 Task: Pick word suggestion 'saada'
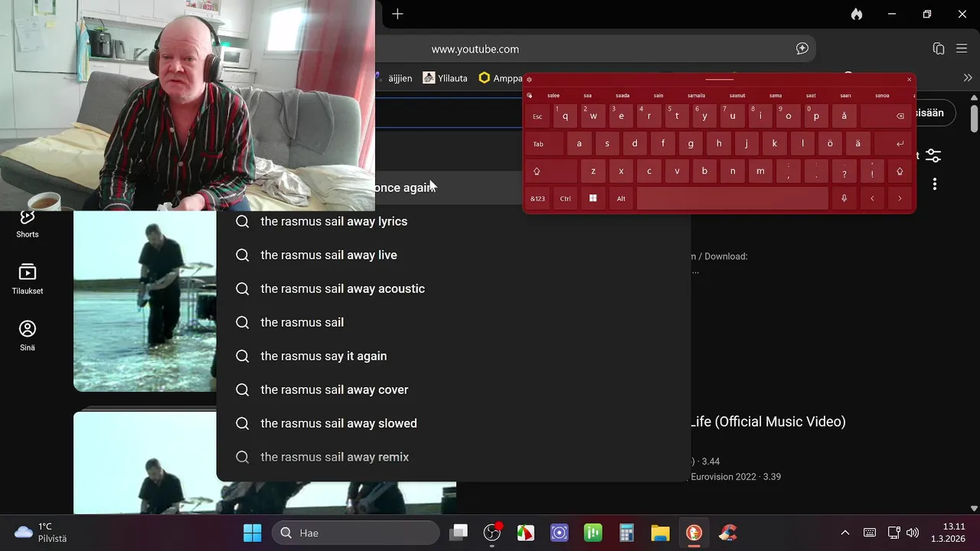(622, 96)
